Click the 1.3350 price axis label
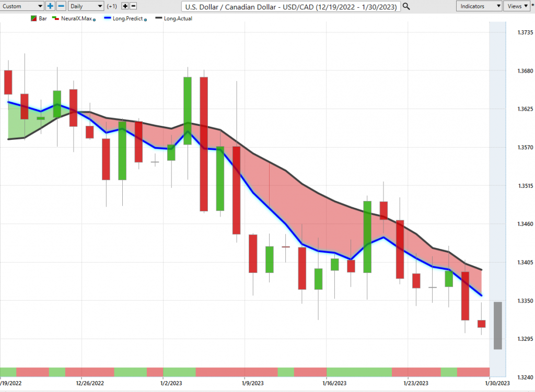The height and width of the screenshot is (392, 535). 525,301
